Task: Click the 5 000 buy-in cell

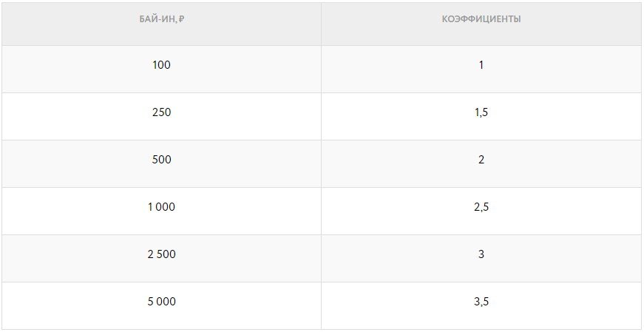Action: click(x=161, y=302)
